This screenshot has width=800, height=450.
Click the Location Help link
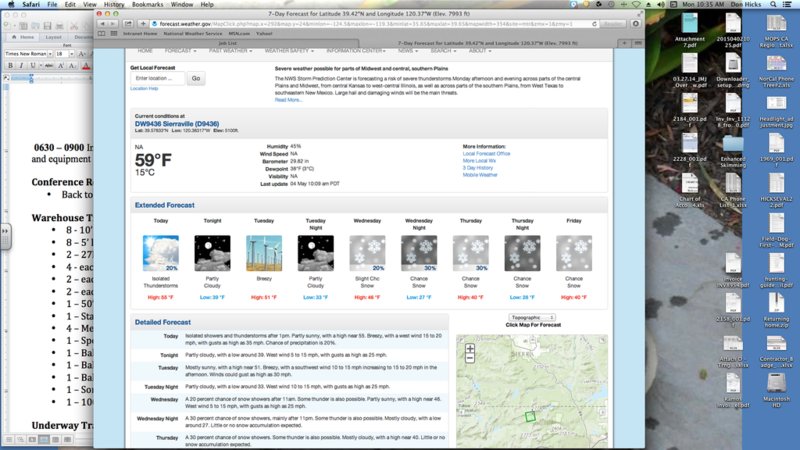[144, 89]
